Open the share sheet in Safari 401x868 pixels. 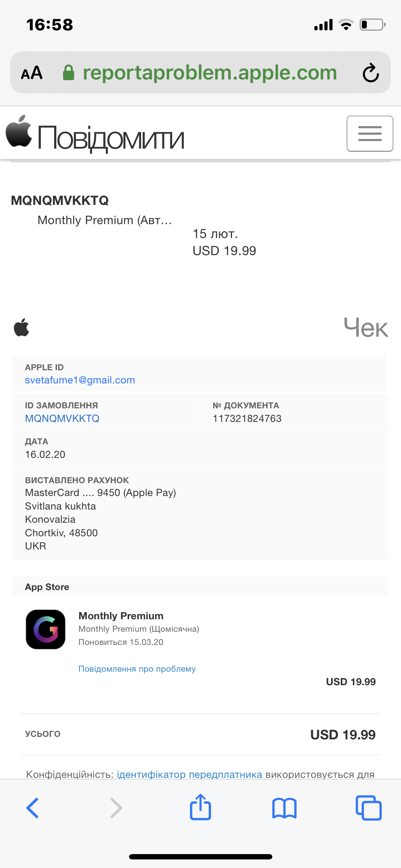(200, 808)
